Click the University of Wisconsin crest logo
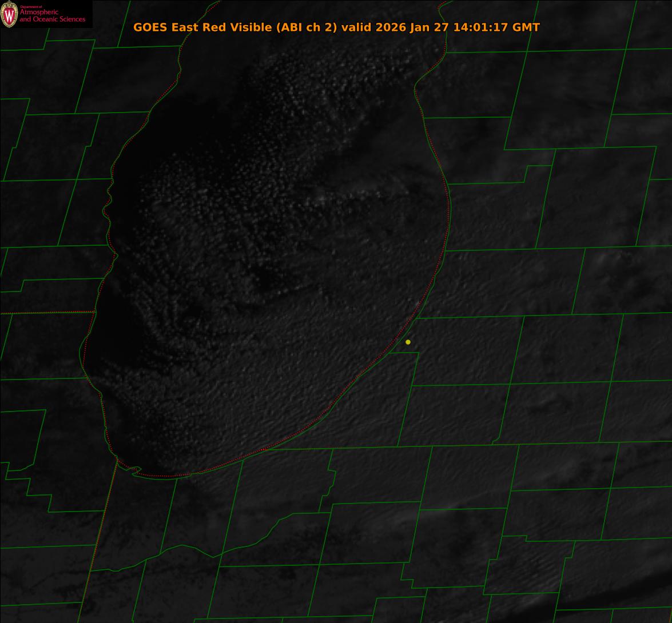This screenshot has height=623, width=672. pyautogui.click(x=9, y=14)
